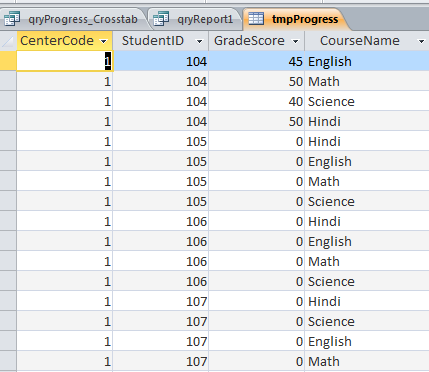This screenshot has height=372, width=429.
Task: Switch to the qryReport1 tab
Action: [x=196, y=19]
